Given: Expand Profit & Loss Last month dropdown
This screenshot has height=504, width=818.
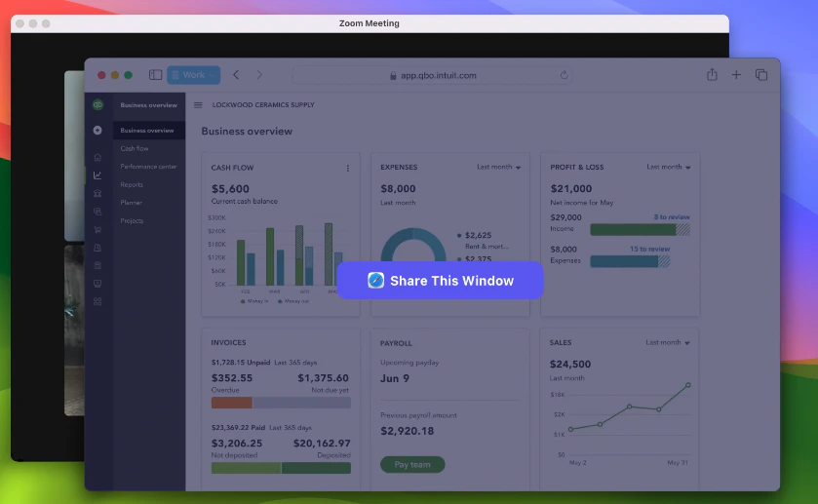Looking at the screenshot, I should click(x=668, y=167).
